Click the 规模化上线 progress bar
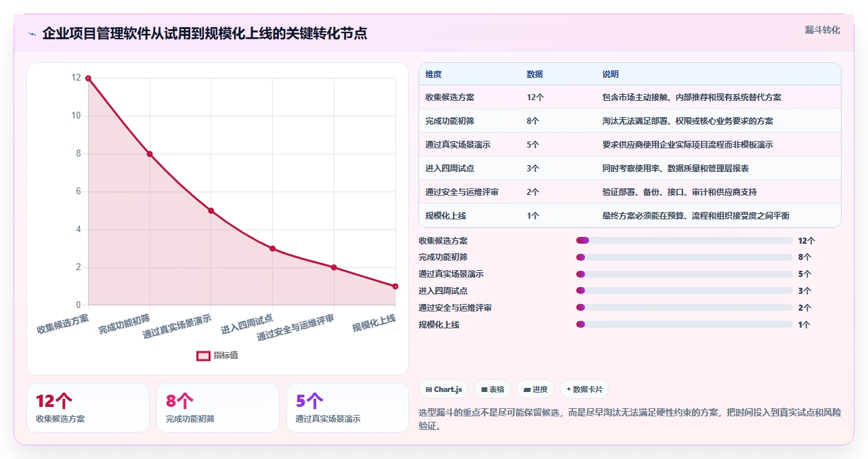This screenshot has width=868, height=459. click(684, 325)
